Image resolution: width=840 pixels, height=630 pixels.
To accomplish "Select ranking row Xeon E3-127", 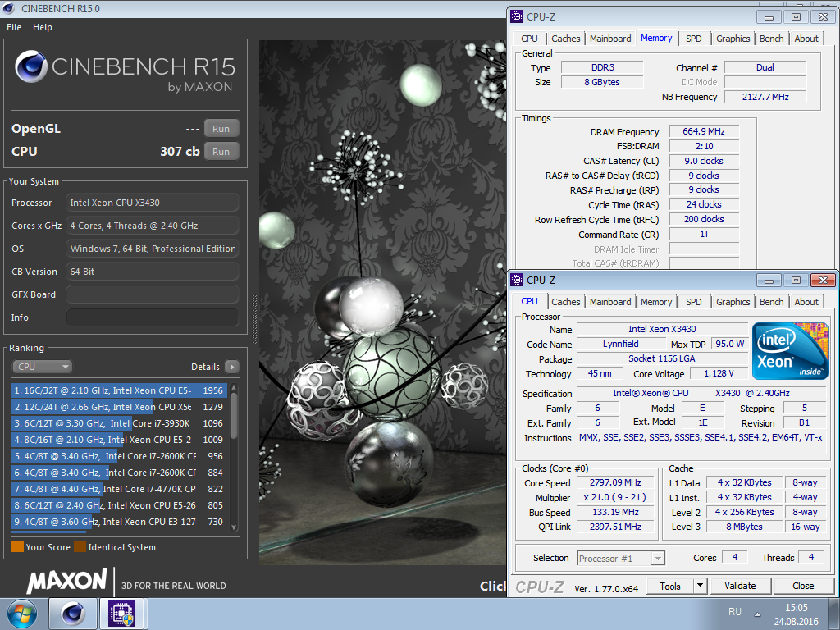I will pyautogui.click(x=120, y=522).
